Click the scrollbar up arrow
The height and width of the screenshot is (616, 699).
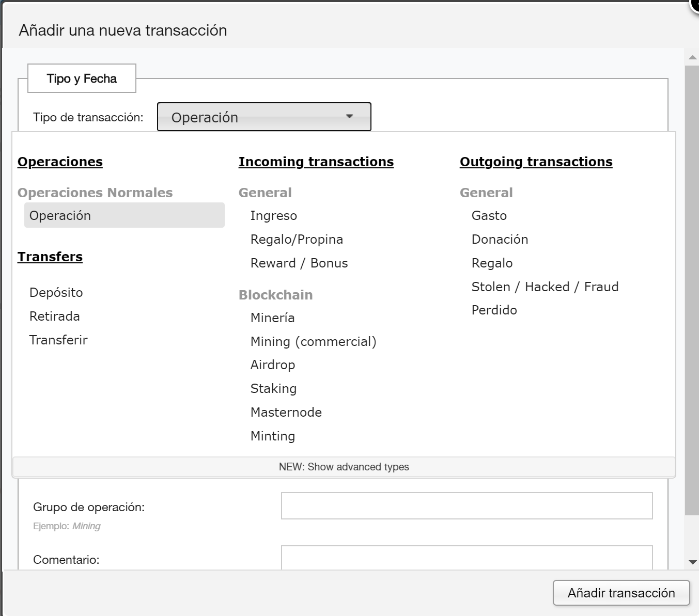(x=692, y=58)
